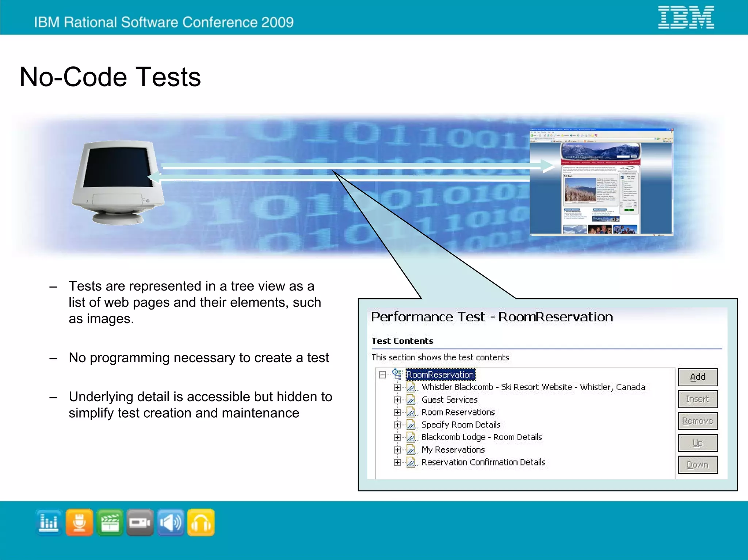Image resolution: width=748 pixels, height=560 pixels.
Task: Select the My Reservations tree row
Action: (453, 450)
